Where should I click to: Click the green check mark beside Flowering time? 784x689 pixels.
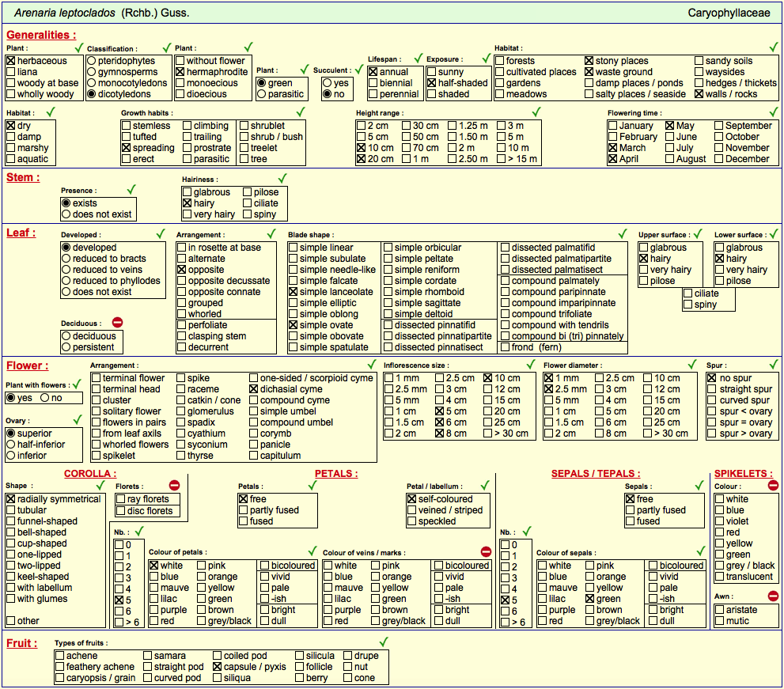[774, 112]
